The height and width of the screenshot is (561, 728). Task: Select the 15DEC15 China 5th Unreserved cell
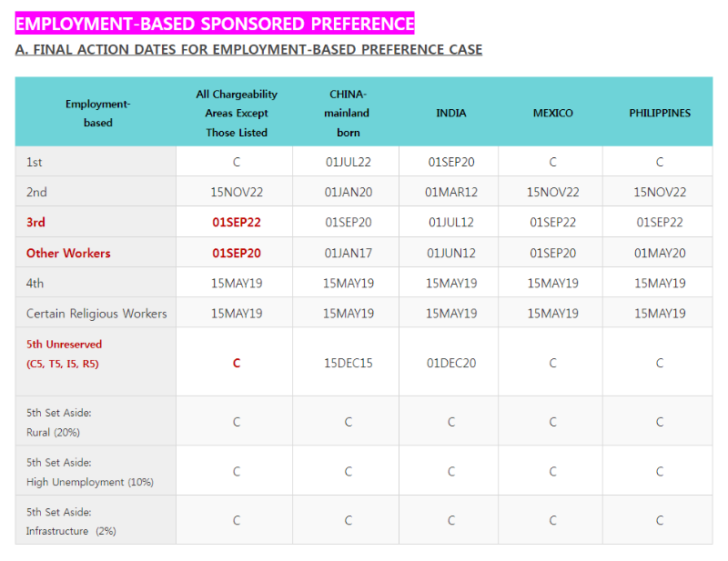pyautogui.click(x=349, y=363)
